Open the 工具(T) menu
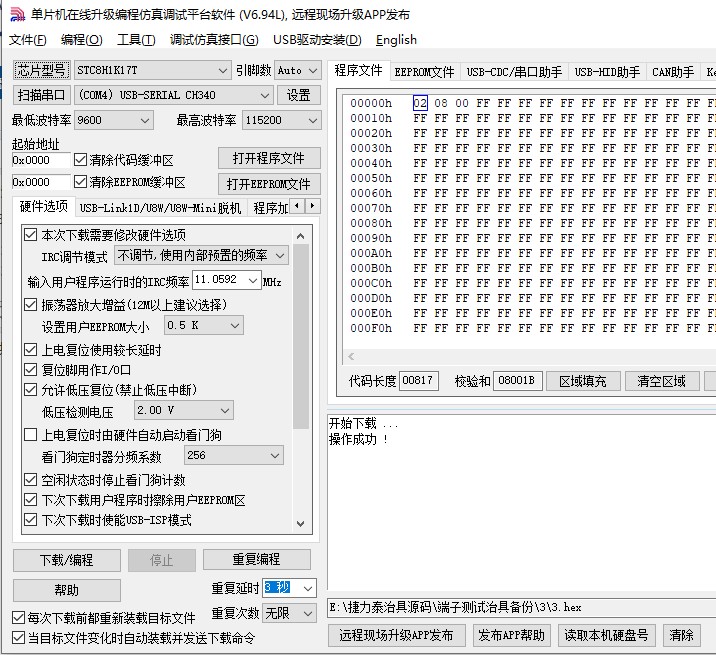 [x=136, y=40]
